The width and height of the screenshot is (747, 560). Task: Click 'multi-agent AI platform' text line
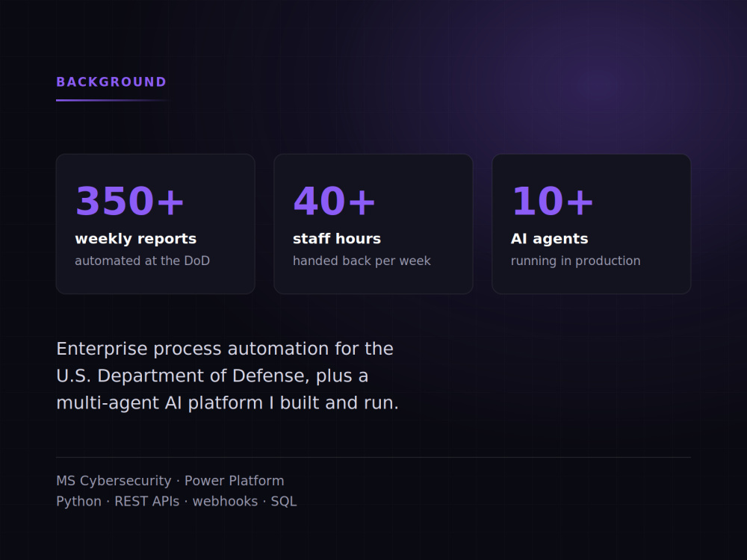click(227, 403)
